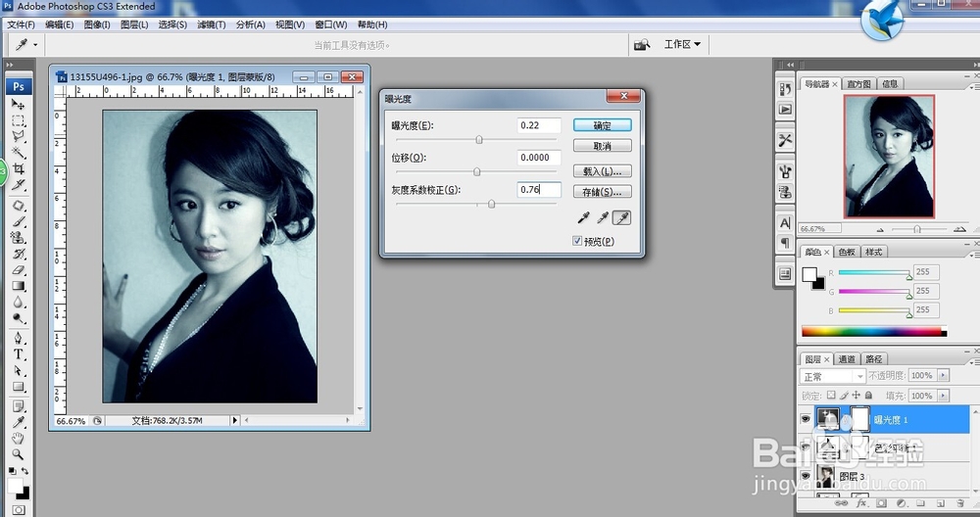
Task: Switch to the 直方图 tab
Action: coord(858,83)
